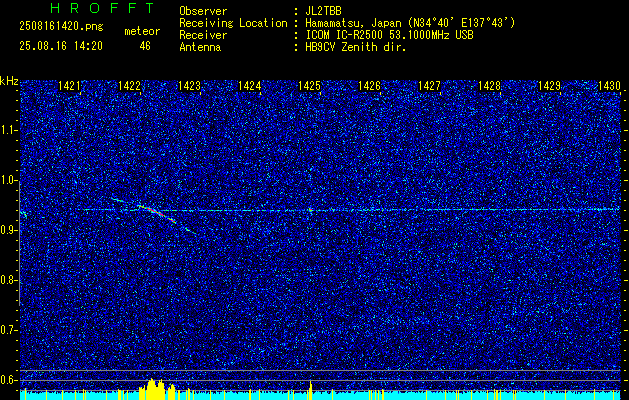Click time marker 1430
This screenshot has height=400, width=629.
coord(609,85)
